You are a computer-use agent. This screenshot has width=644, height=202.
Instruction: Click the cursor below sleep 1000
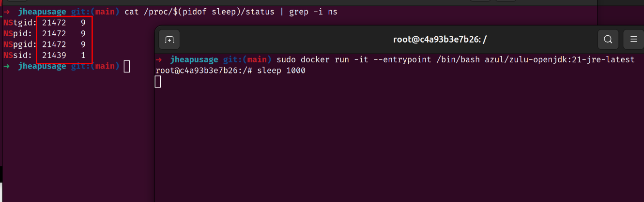point(158,82)
